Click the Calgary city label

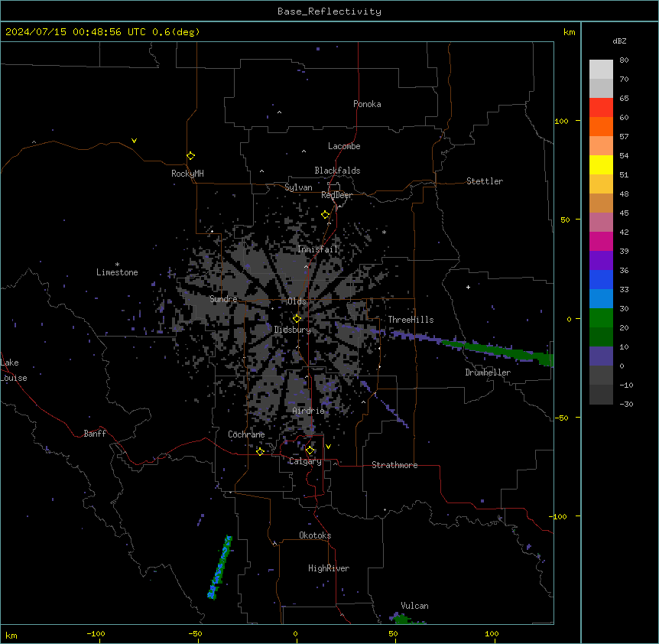click(x=305, y=461)
